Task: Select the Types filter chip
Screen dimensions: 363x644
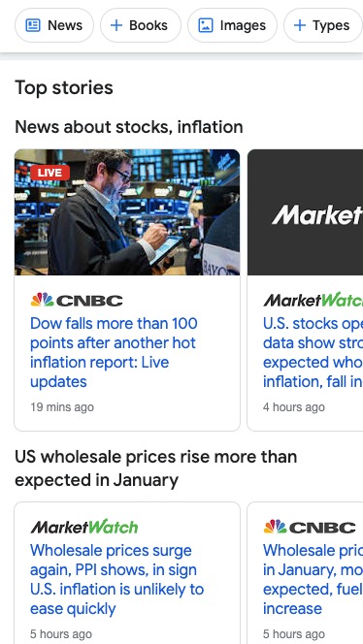Action: coord(322,25)
